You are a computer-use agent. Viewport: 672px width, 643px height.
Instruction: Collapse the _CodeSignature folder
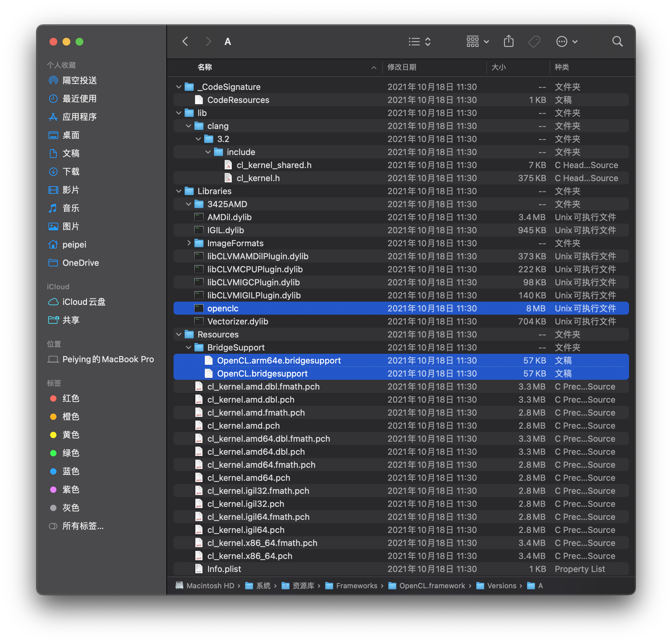pos(179,87)
